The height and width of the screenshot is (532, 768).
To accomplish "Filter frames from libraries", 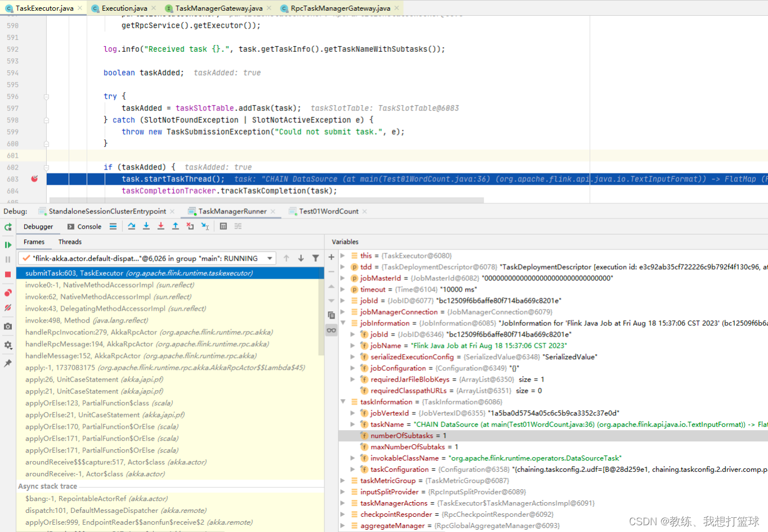I will [x=316, y=258].
